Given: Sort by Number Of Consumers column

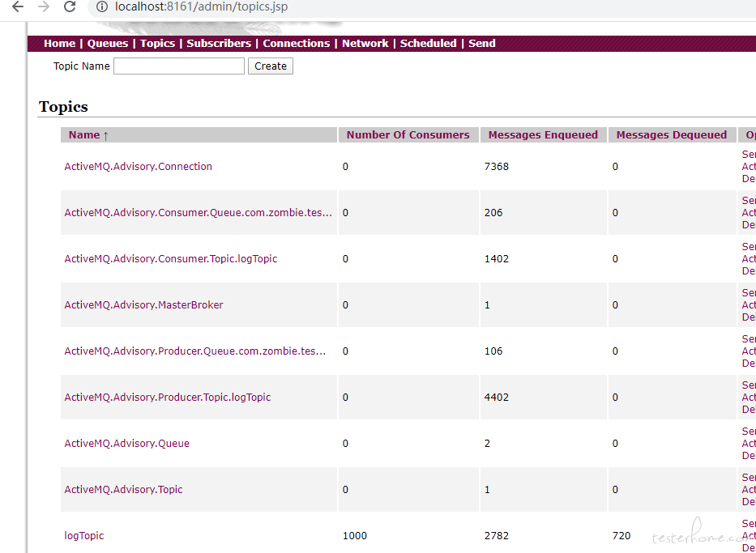Looking at the screenshot, I should pyautogui.click(x=408, y=135).
